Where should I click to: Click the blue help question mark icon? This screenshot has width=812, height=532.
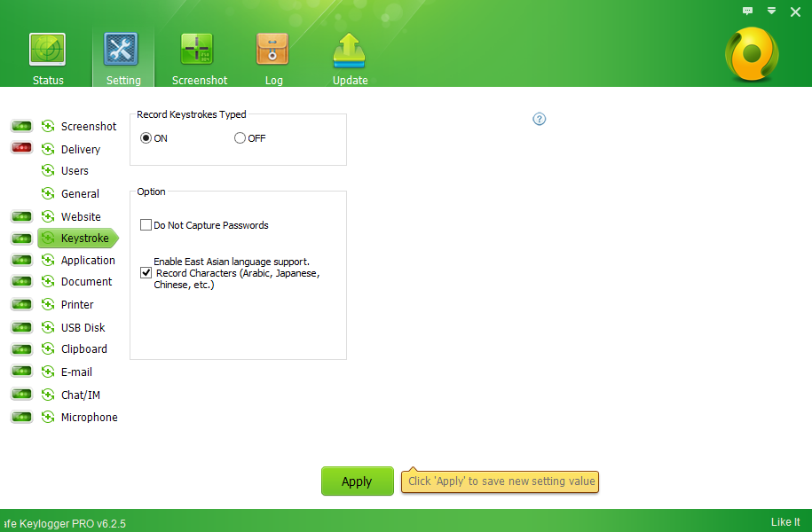click(540, 119)
